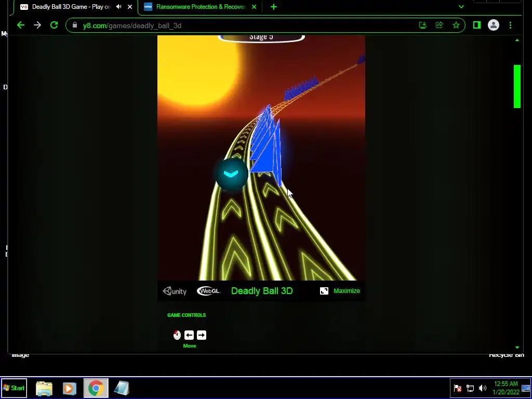Open the volume speaker tray icon
The width and height of the screenshot is (532, 399).
point(482,388)
